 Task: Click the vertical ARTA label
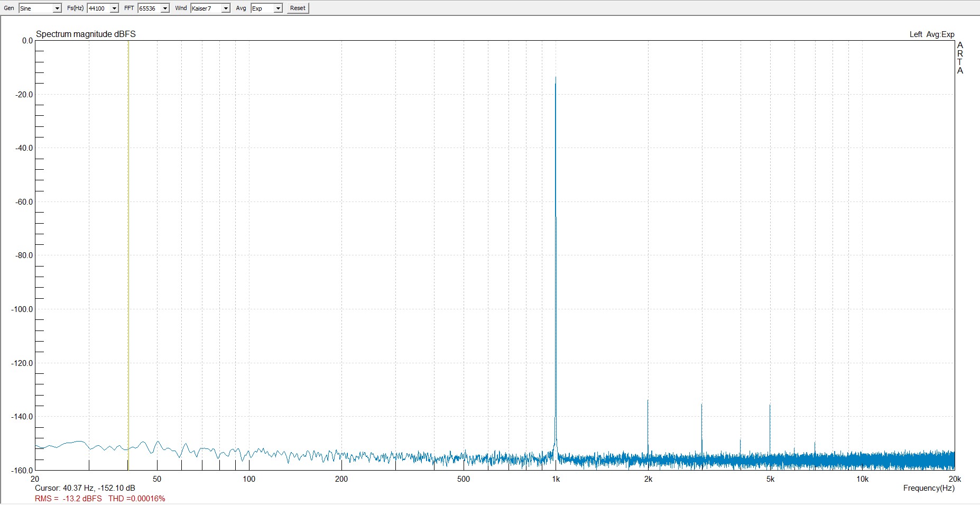pos(960,58)
